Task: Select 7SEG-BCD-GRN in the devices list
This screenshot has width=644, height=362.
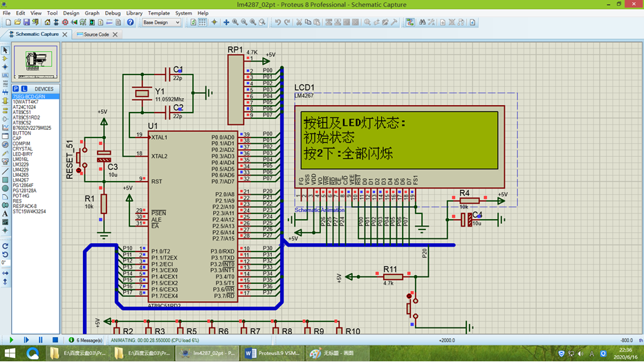Action: pos(35,97)
